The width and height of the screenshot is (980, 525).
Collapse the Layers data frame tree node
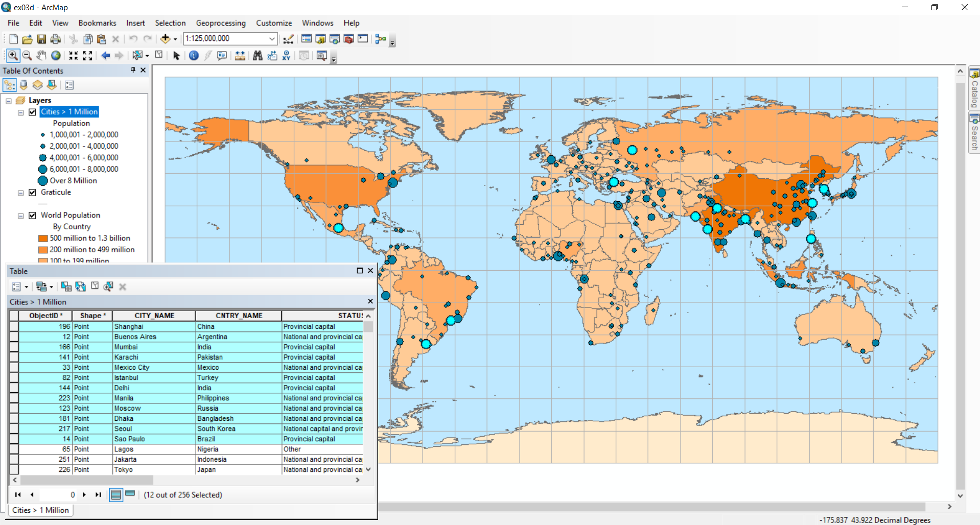(x=8, y=101)
